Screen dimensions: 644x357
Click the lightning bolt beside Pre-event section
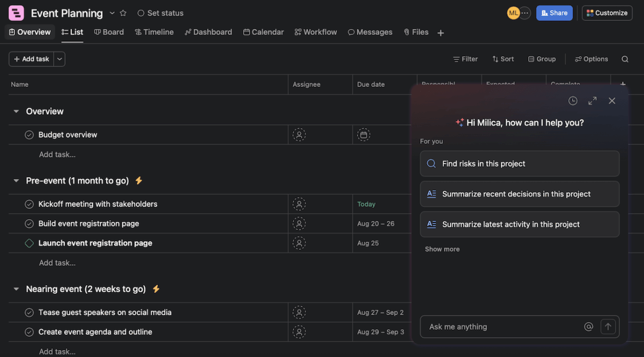[138, 180]
